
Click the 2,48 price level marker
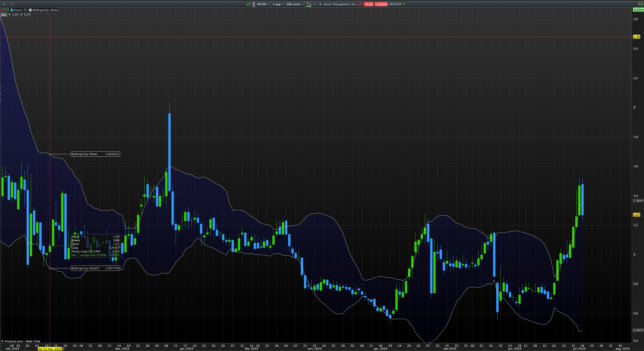pos(636,37)
